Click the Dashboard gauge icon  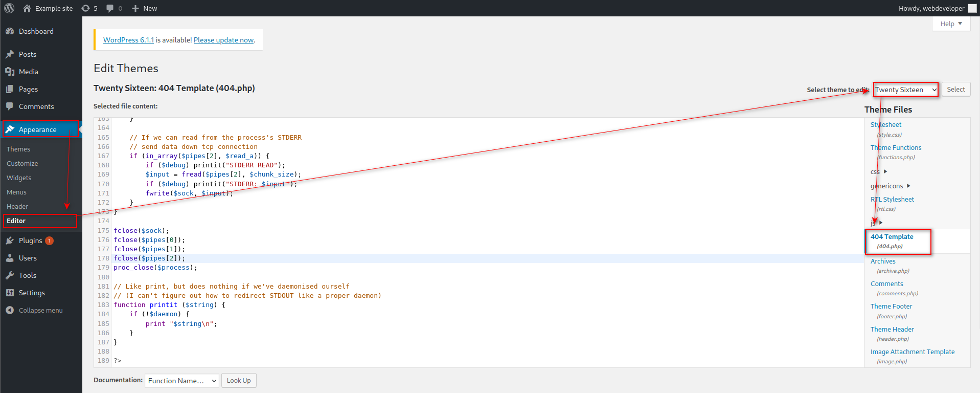click(10, 31)
